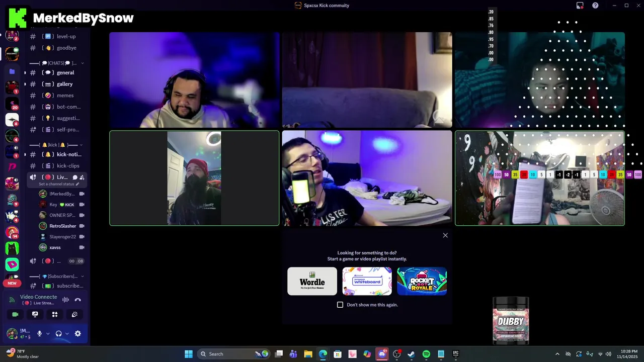Select OWNER SP in voice list
644x362 pixels.
(61, 215)
